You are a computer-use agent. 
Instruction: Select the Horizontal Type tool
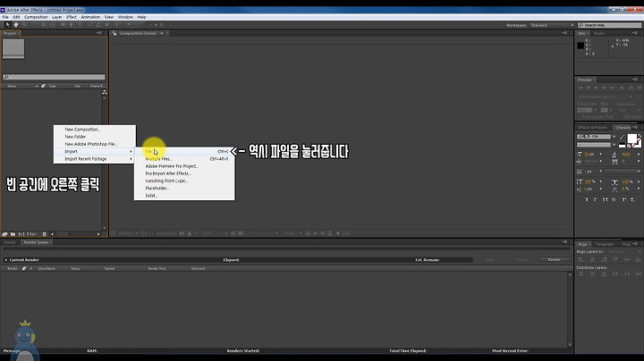click(x=80, y=25)
